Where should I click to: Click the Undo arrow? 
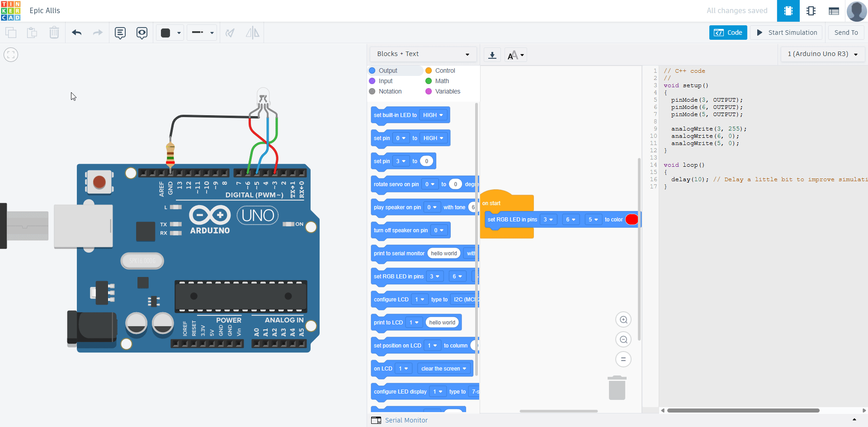point(77,33)
